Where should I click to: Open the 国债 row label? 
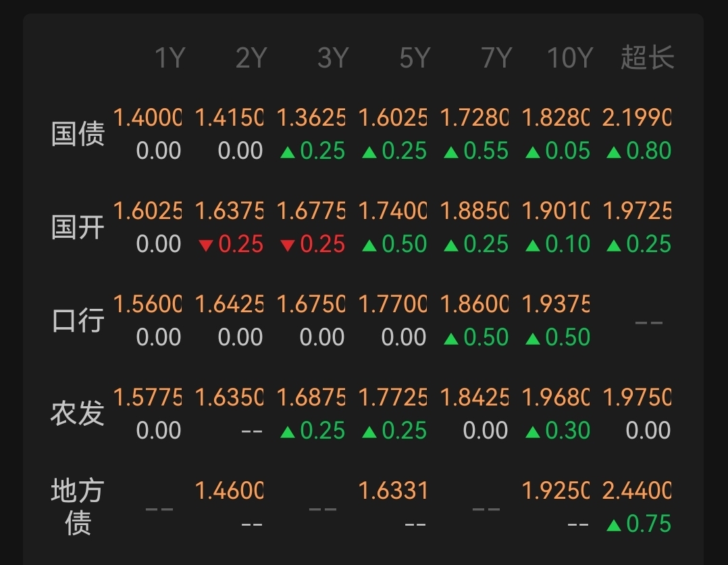(78, 134)
